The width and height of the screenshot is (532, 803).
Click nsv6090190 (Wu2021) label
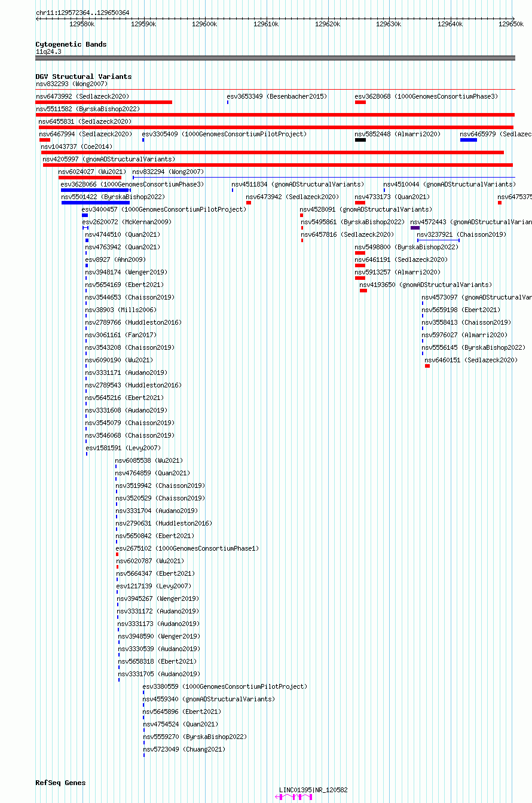(x=119, y=360)
